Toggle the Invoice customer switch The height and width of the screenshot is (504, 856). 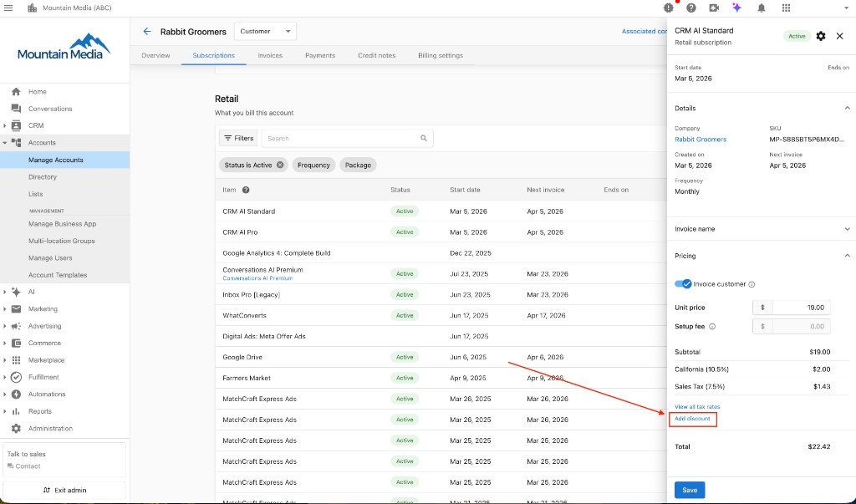pos(683,284)
